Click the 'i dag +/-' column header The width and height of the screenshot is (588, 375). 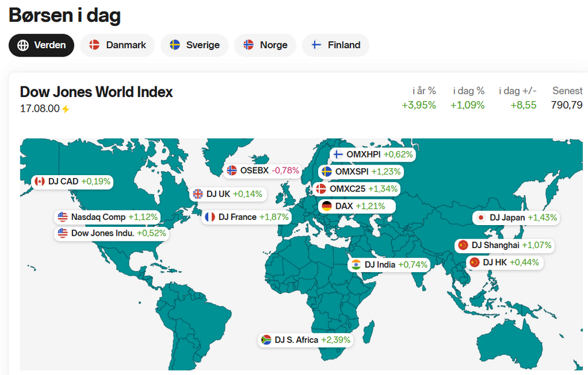point(517,91)
